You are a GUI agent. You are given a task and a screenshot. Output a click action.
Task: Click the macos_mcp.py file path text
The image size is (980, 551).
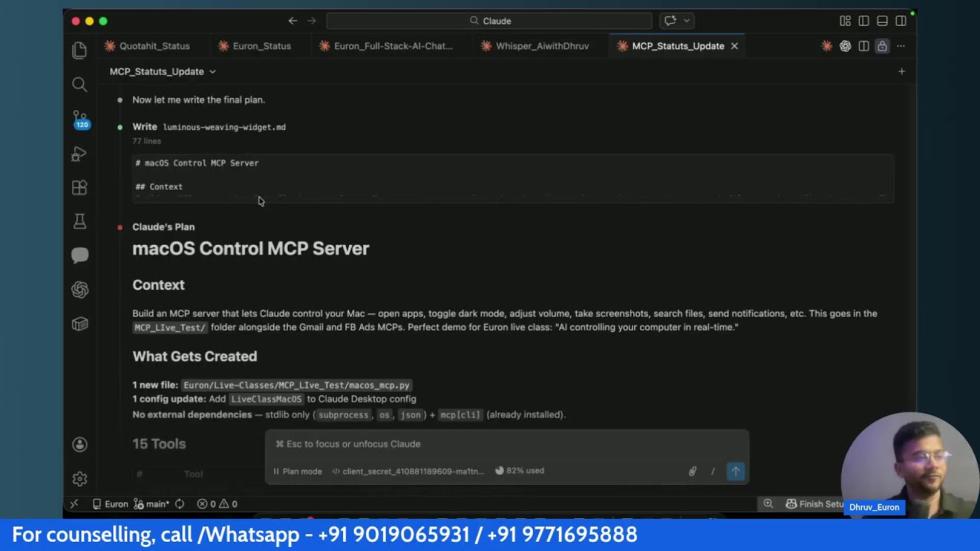297,385
